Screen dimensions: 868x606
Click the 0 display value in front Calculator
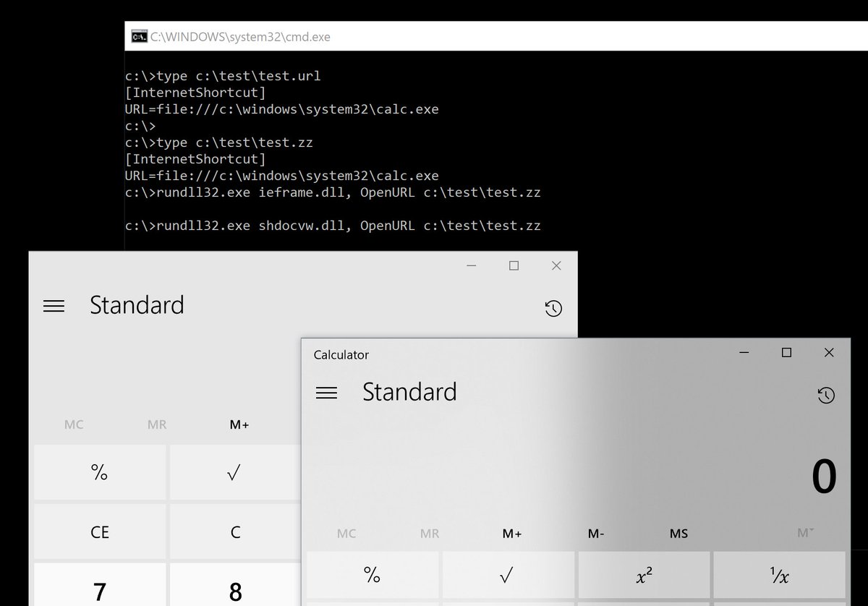point(824,477)
